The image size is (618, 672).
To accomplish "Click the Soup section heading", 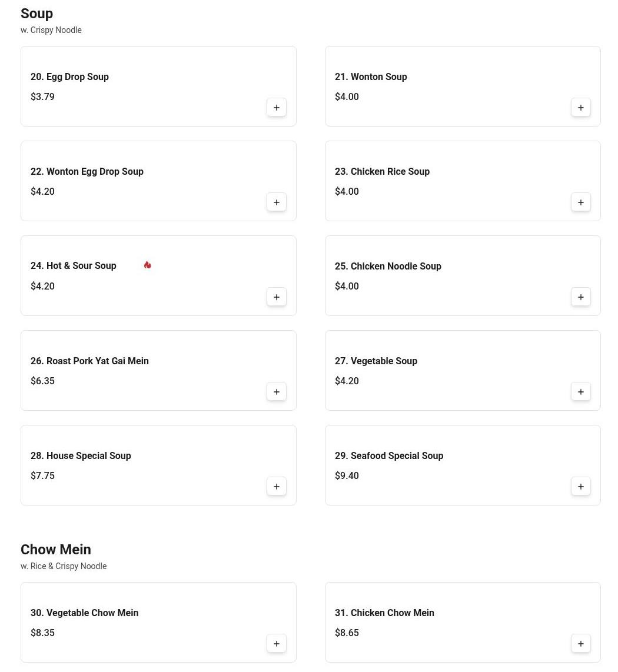I will [x=37, y=14].
